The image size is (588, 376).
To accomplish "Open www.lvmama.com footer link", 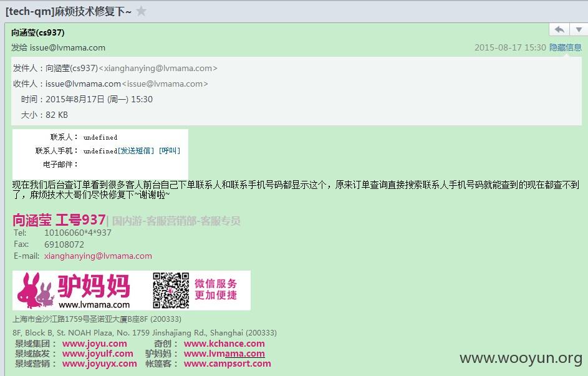I will pos(224,354).
